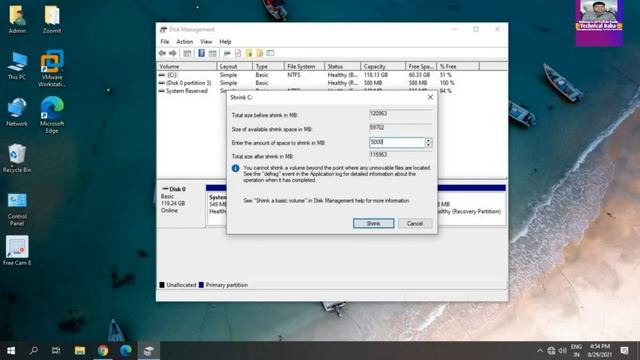Viewport: 640px width, 360px height.
Task: Open Microsoft Edge from the taskbar
Action: pos(126,351)
